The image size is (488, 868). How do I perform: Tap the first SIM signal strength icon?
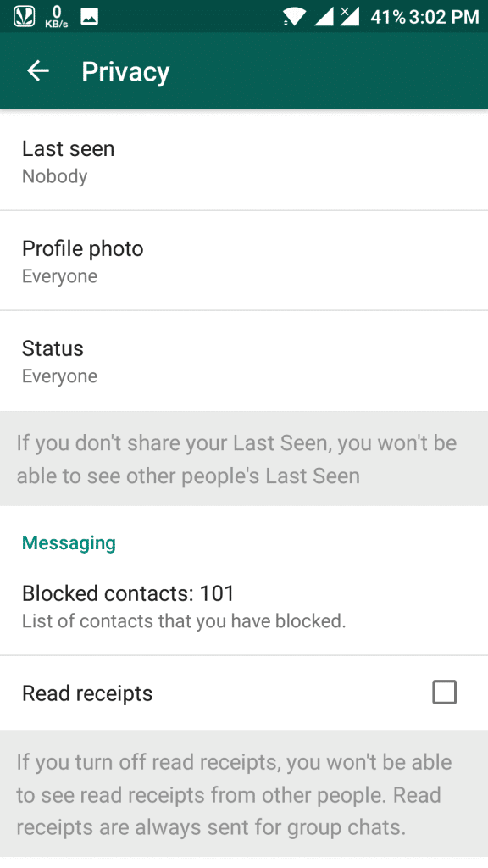(x=324, y=17)
